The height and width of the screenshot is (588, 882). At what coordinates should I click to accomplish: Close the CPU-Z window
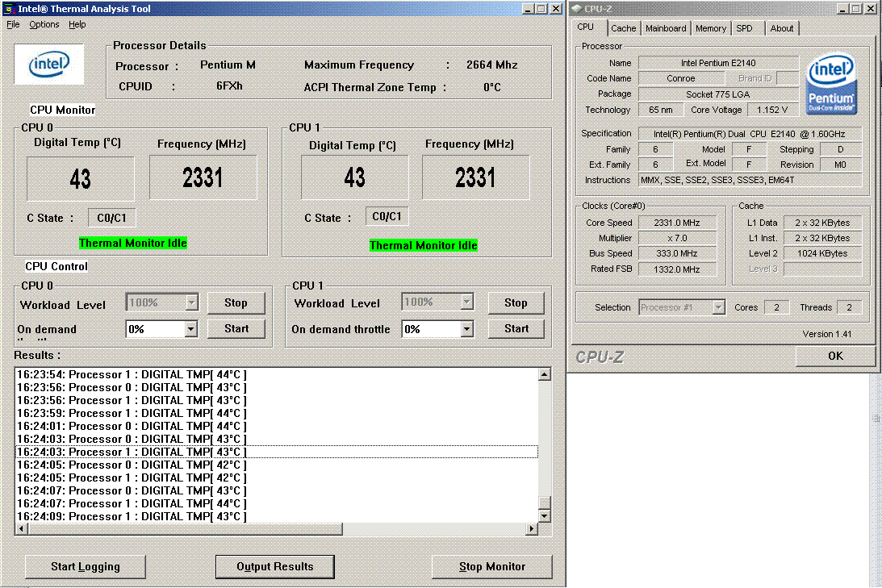(871, 9)
